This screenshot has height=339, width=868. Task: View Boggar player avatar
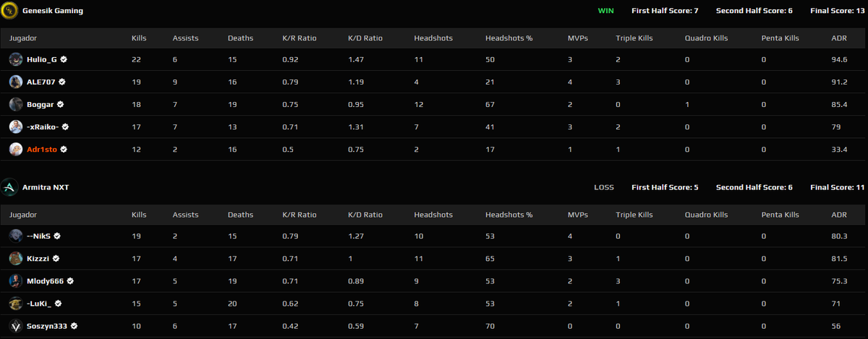click(16, 104)
